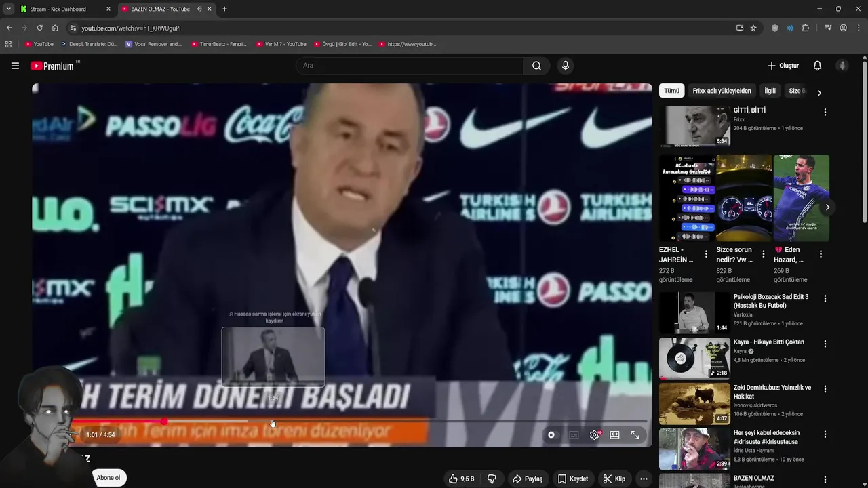Subscribe with the Abone ol button
The width and height of the screenshot is (868, 488).
[x=108, y=478]
